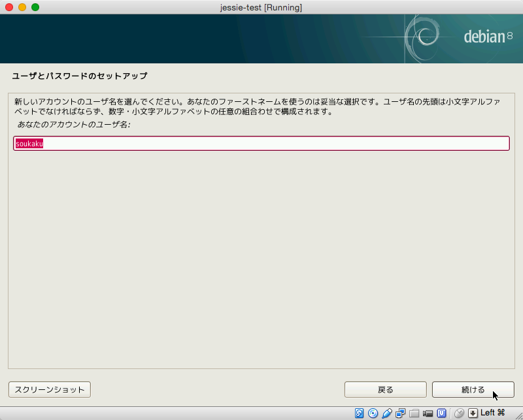Click the network adapters status icon
This screenshot has height=420, width=523.
[400, 413]
